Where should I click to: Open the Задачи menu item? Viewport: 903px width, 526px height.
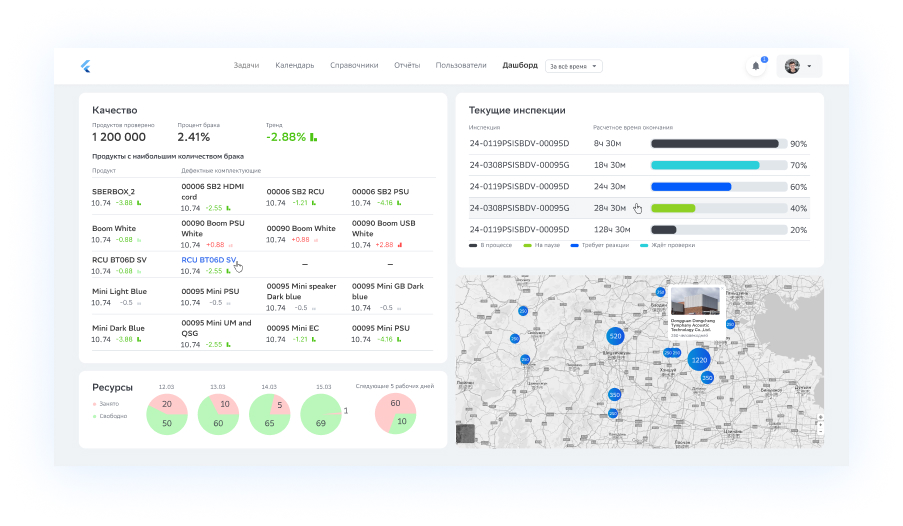point(246,65)
